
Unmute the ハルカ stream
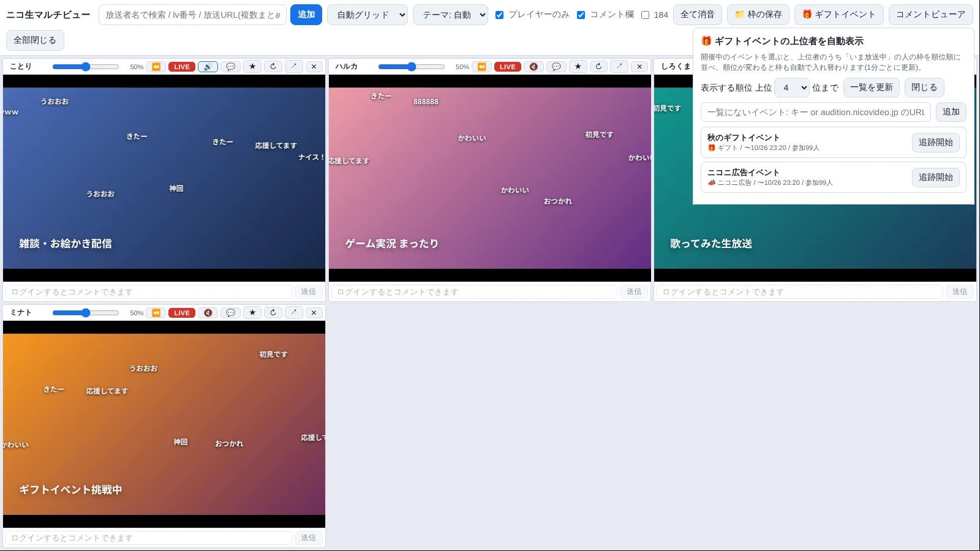pos(533,67)
